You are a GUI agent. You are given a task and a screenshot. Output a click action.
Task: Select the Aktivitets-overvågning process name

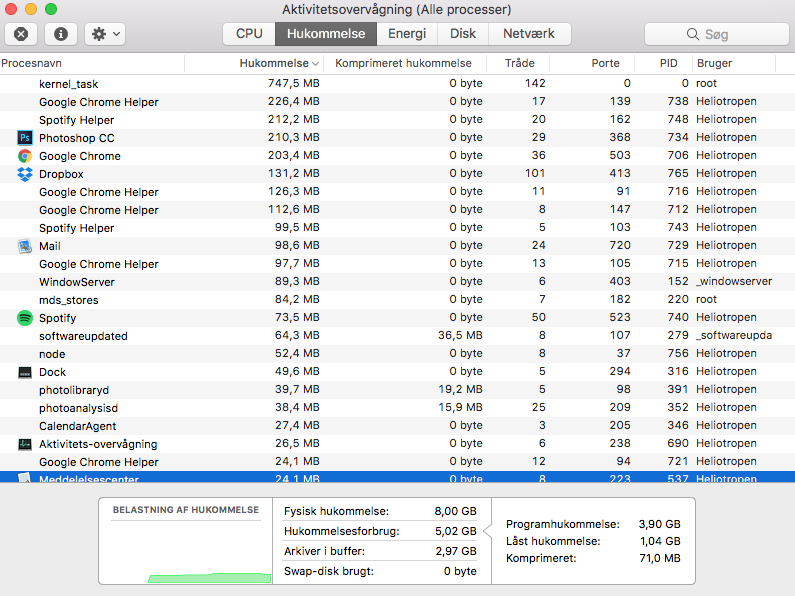pyautogui.click(x=98, y=444)
